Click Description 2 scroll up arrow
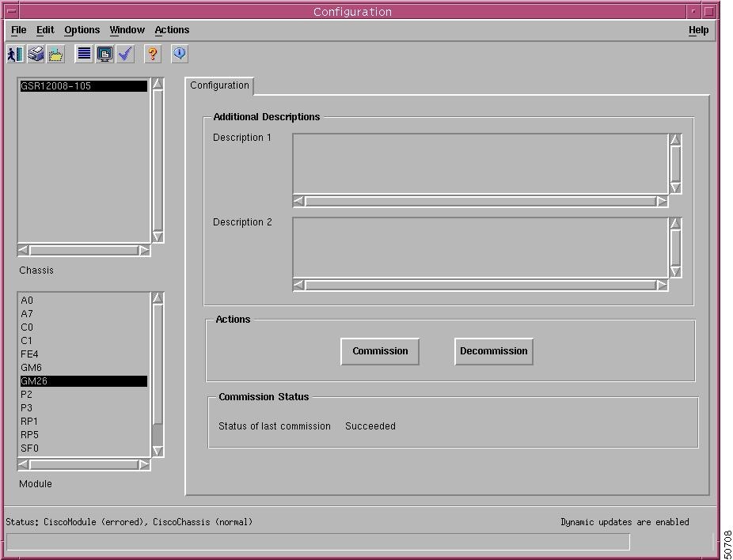The height and width of the screenshot is (560, 733). 675,223
